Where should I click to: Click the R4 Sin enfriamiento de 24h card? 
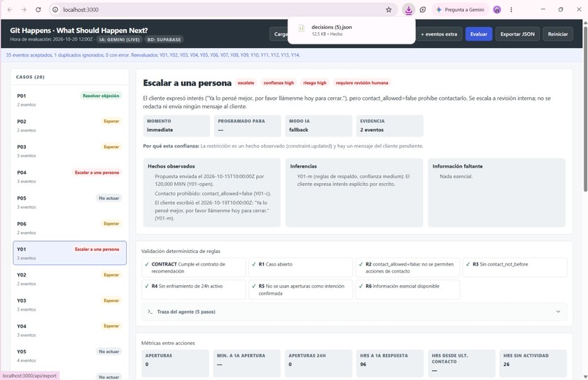point(193,290)
